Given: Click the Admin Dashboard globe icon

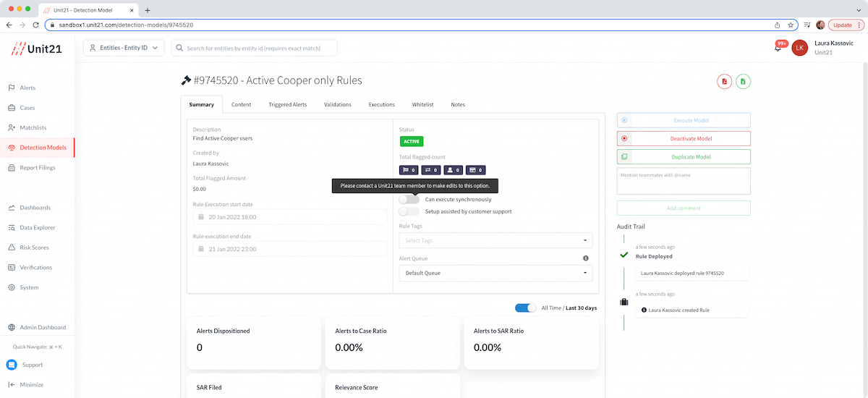Looking at the screenshot, I should (12, 327).
